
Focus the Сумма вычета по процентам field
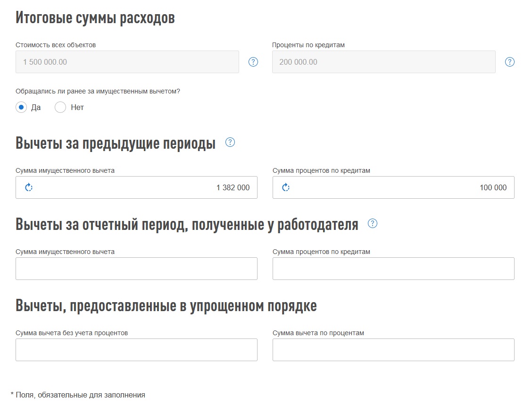[x=393, y=350]
